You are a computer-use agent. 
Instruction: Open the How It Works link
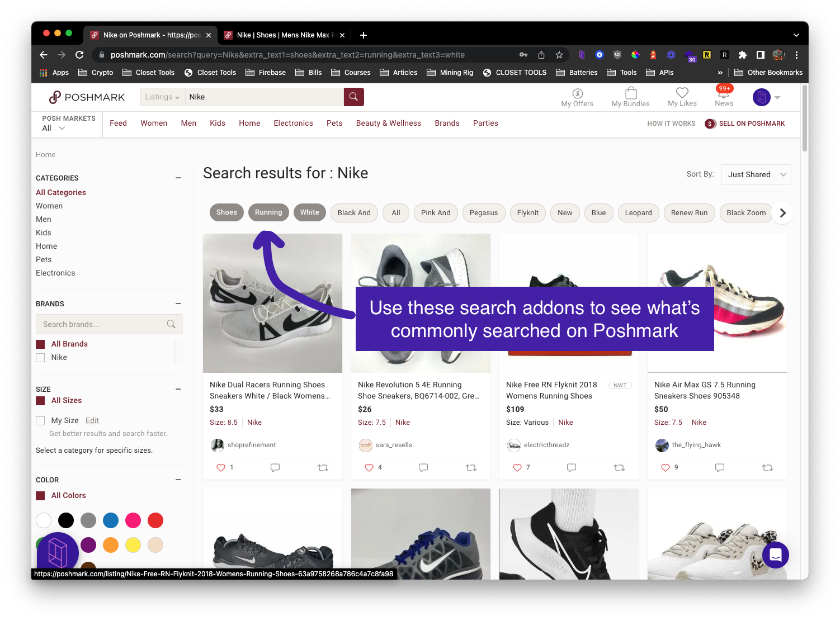click(671, 124)
